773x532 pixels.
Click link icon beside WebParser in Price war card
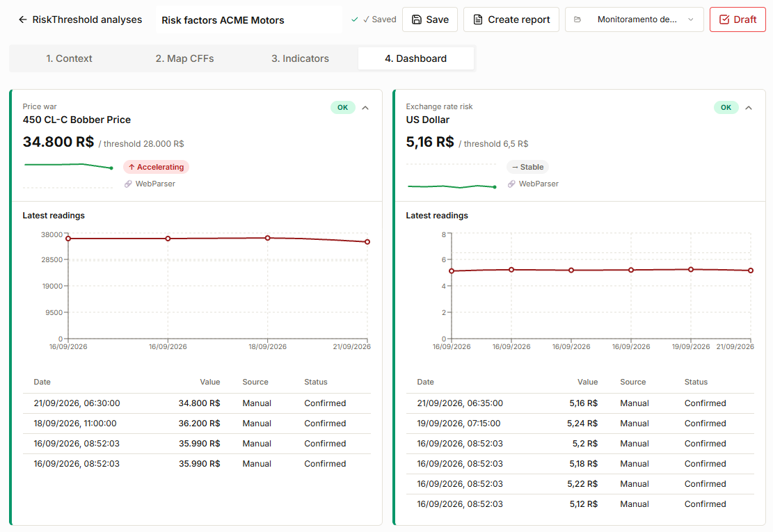(x=128, y=184)
